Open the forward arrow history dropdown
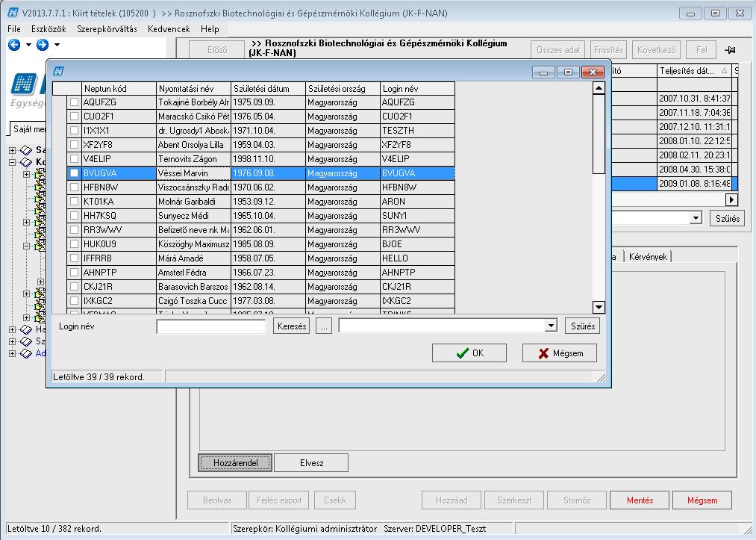The width and height of the screenshot is (756, 540). pos(57,45)
